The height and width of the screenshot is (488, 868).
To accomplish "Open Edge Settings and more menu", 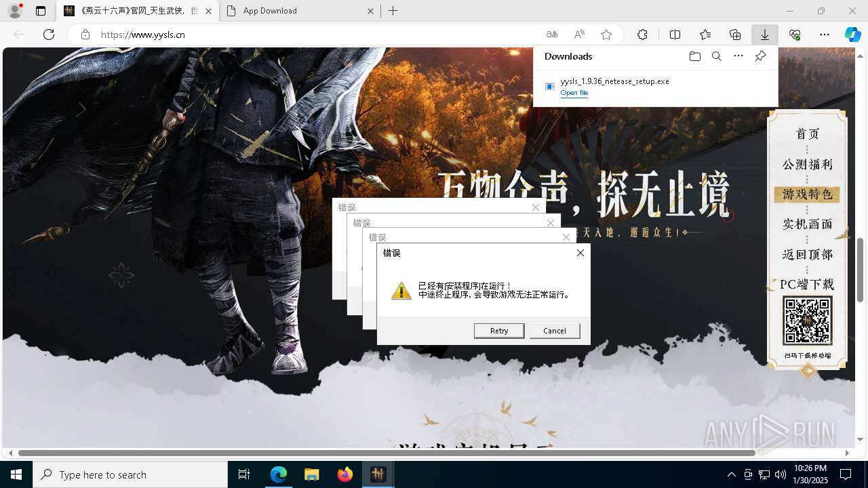I will 825,35.
